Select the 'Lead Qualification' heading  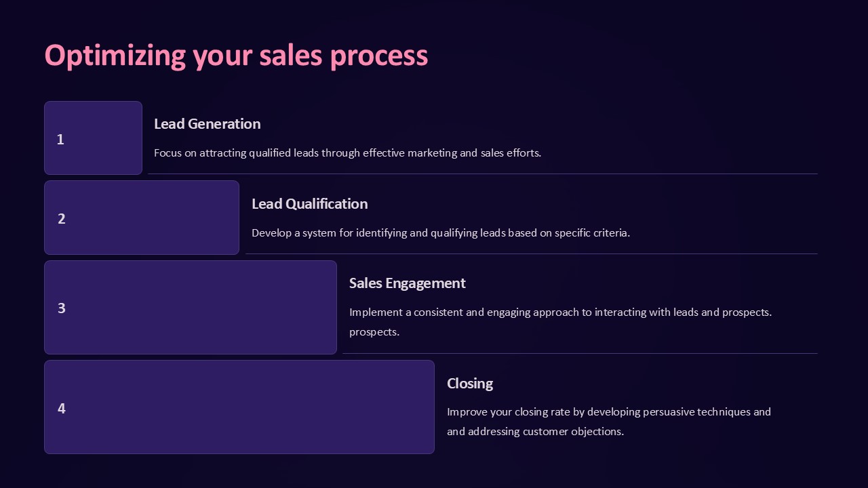tap(309, 204)
